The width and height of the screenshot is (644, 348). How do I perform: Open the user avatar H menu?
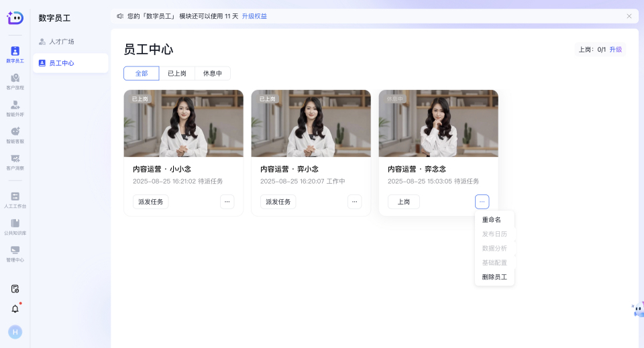15,332
